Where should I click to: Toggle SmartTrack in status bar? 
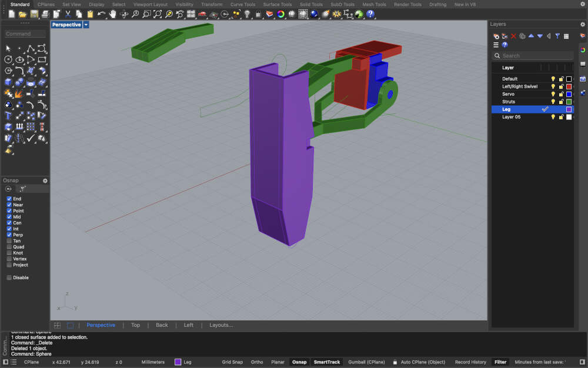point(326,362)
